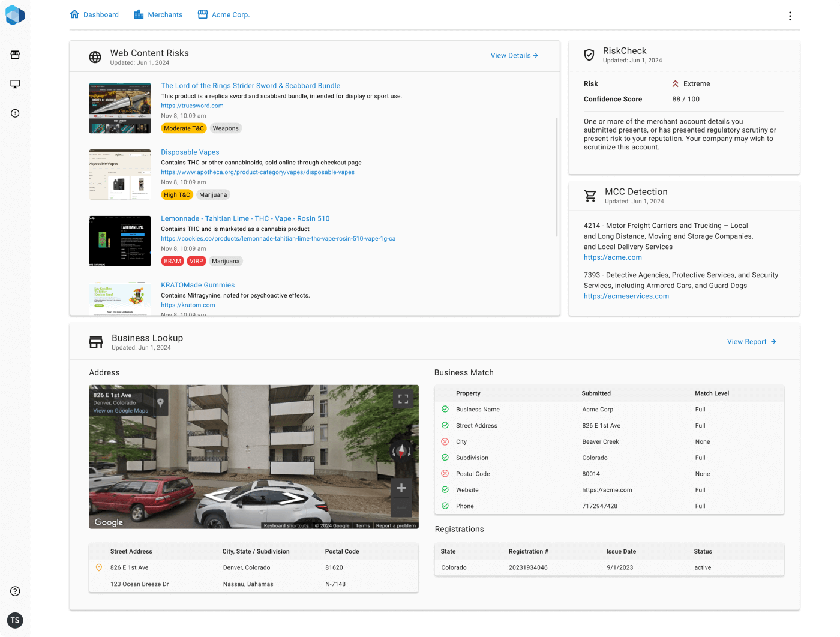
Task: Open the monitor icon in the sidebar
Action: click(15, 84)
